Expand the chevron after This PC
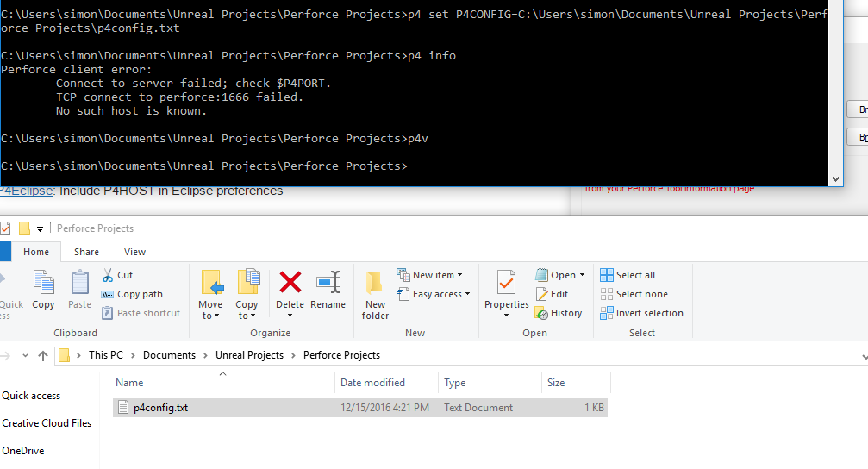This screenshot has width=868, height=469. 133,355
